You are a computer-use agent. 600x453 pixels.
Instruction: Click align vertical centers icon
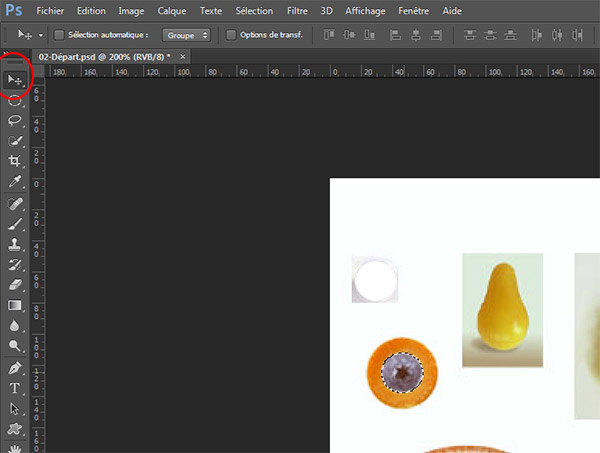point(349,35)
